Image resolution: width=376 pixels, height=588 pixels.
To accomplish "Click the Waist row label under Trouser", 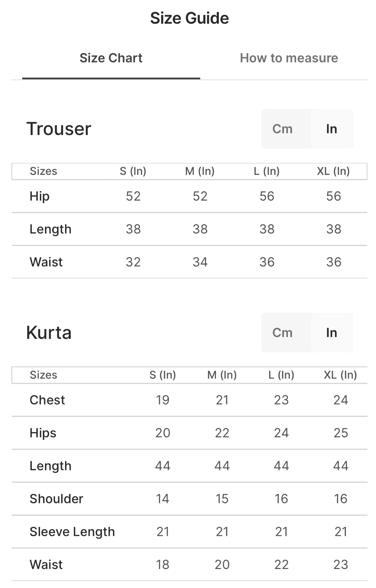I will pyautogui.click(x=46, y=262).
